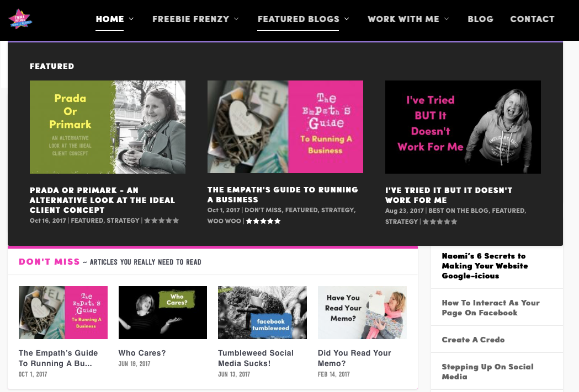This screenshot has height=392, width=579.
Task: Open Create A Credo sidebar link
Action: tap(473, 340)
